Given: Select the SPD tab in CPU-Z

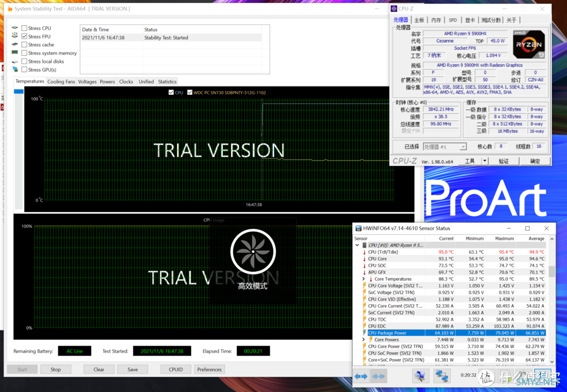Looking at the screenshot, I should coord(453,20).
